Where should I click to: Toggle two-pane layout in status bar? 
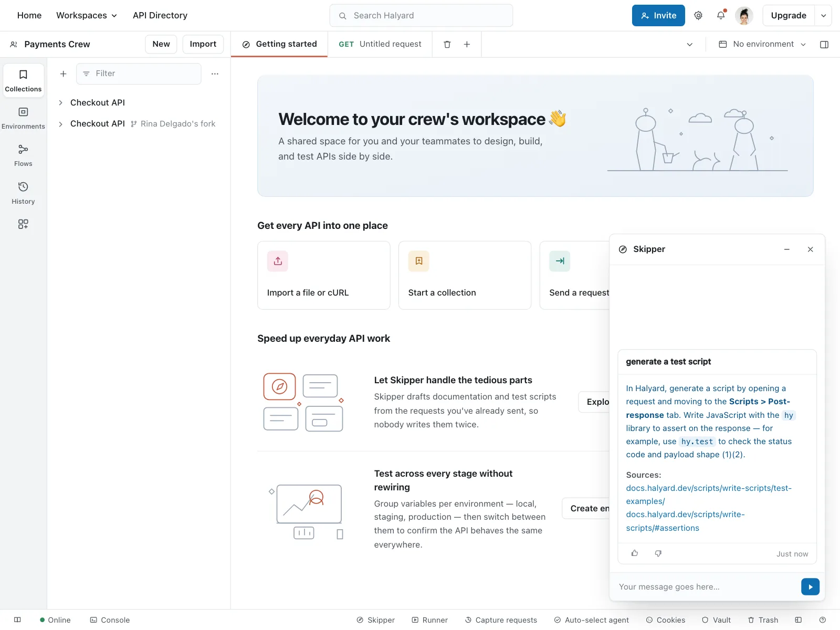[799, 620]
